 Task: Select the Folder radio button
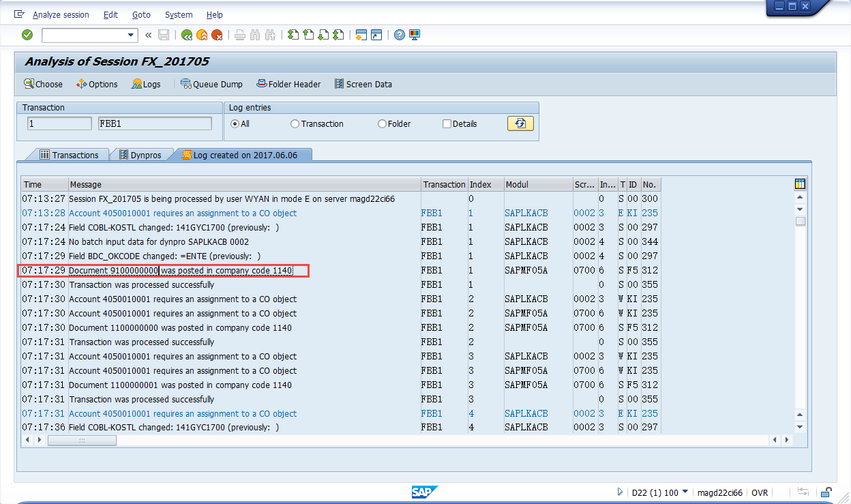pyautogui.click(x=382, y=123)
